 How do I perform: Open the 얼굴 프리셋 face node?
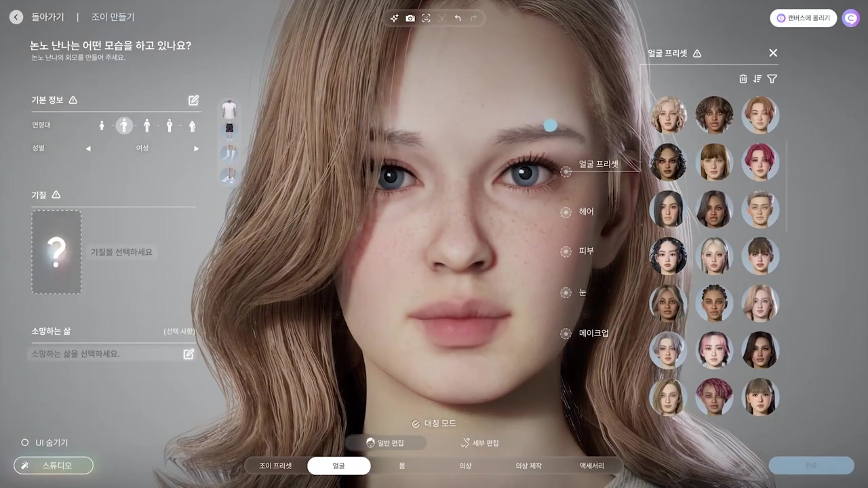pyautogui.click(x=566, y=172)
